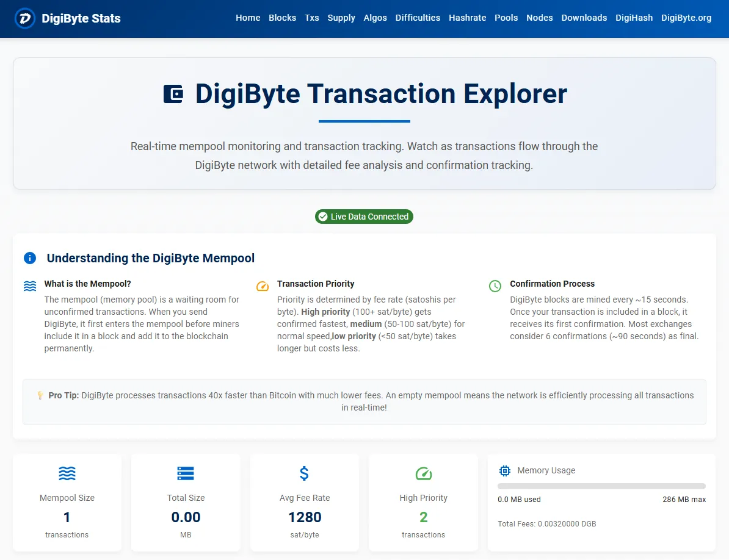
Task: Click the wallet icon beside Transaction Explorer title
Action: pyautogui.click(x=173, y=95)
